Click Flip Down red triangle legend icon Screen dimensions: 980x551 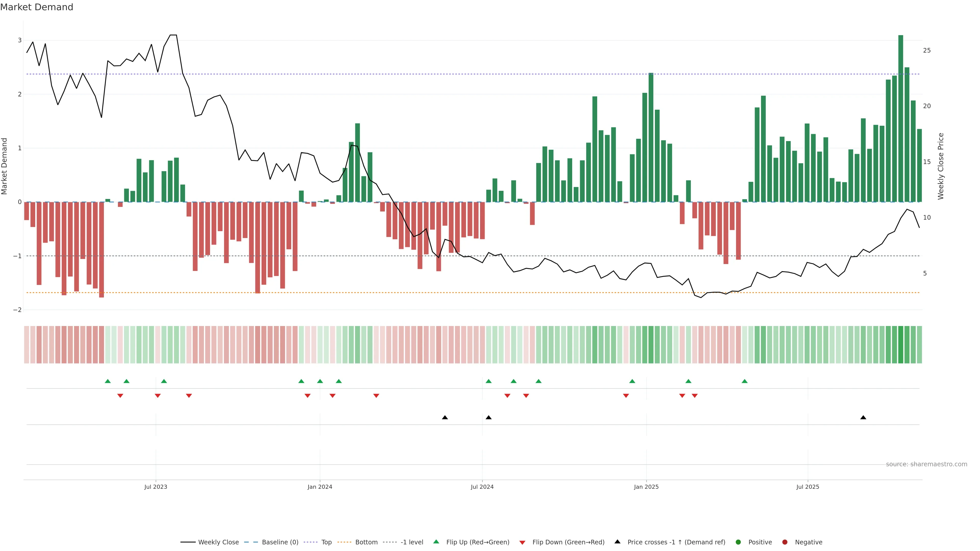click(522, 543)
